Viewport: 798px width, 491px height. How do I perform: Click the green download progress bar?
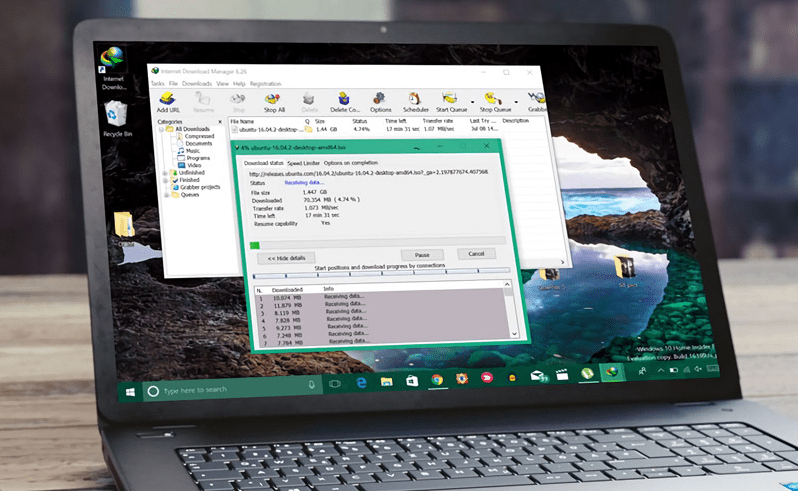point(255,243)
